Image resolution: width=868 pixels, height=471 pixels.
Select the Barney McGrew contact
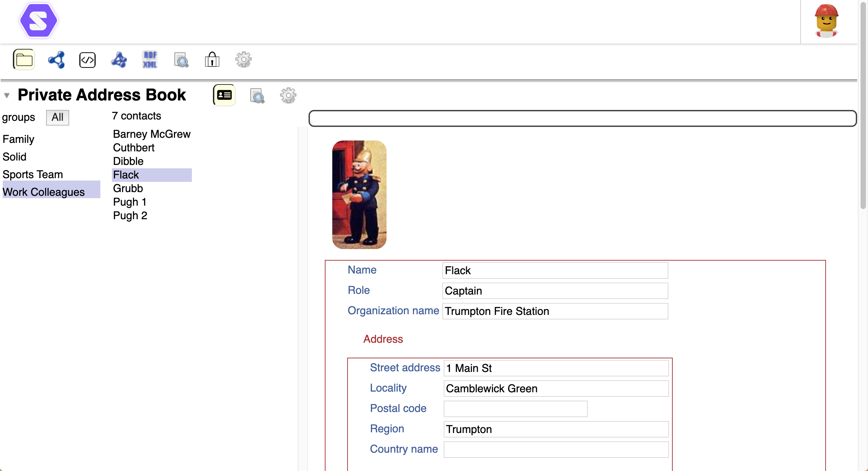pyautogui.click(x=152, y=134)
